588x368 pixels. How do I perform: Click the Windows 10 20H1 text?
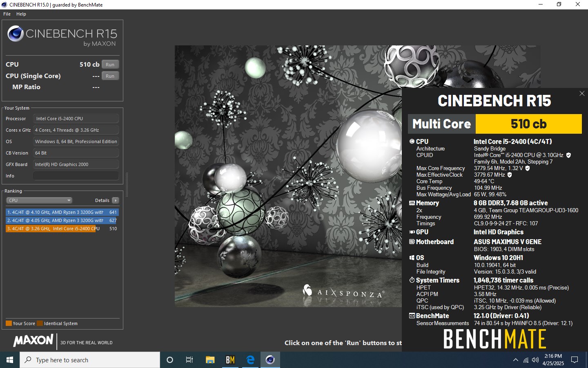point(498,258)
